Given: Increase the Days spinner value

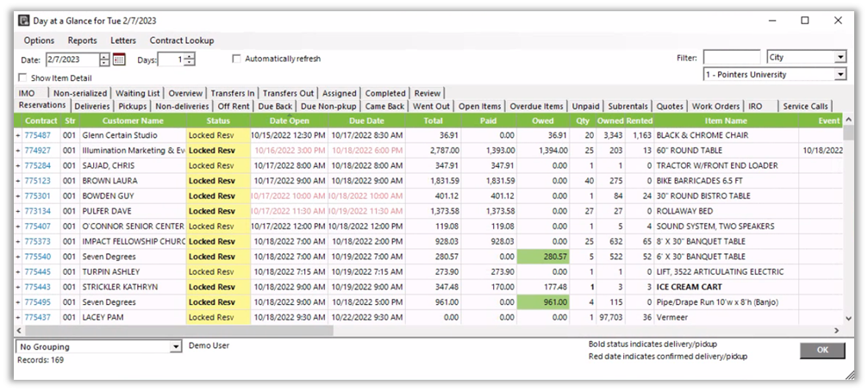Looking at the screenshot, I should [190, 56].
